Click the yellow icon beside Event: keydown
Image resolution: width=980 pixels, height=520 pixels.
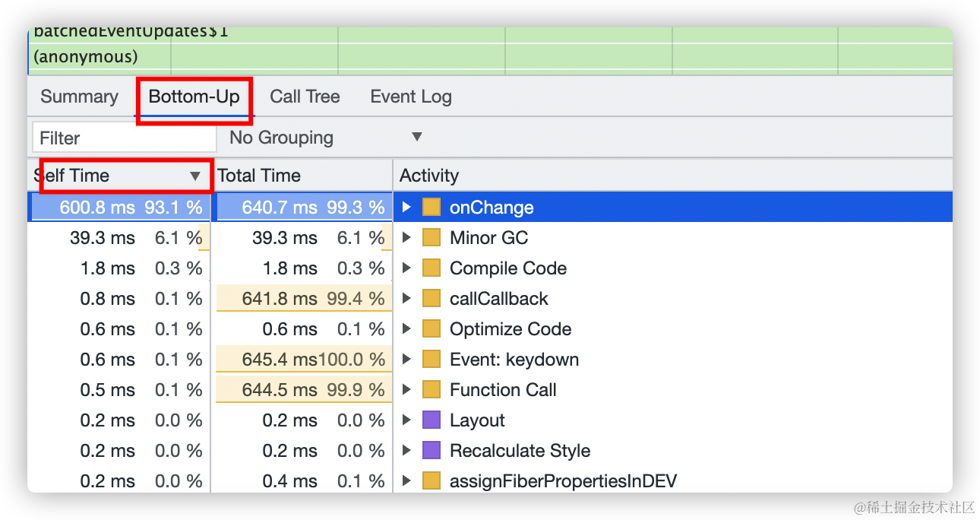[432, 360]
